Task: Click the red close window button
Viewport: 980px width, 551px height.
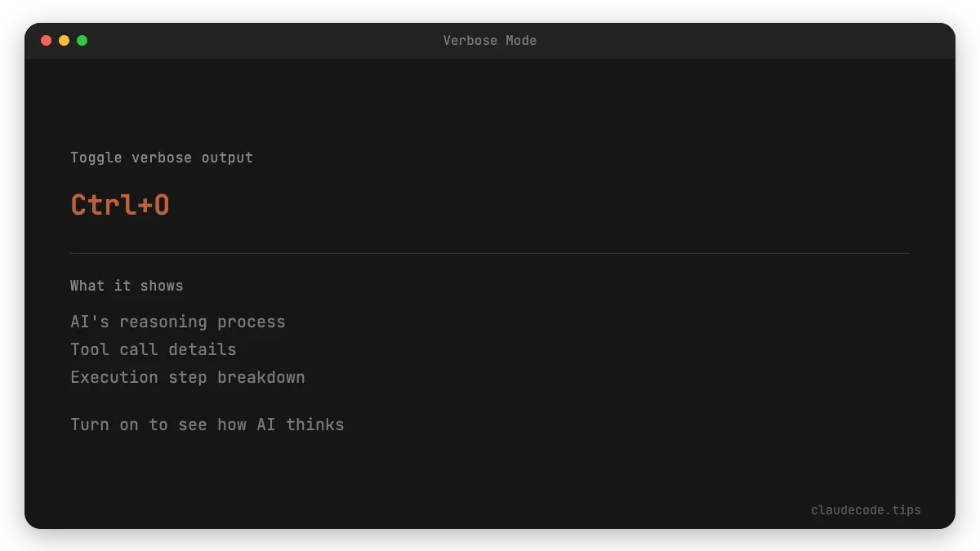Action: click(46, 40)
